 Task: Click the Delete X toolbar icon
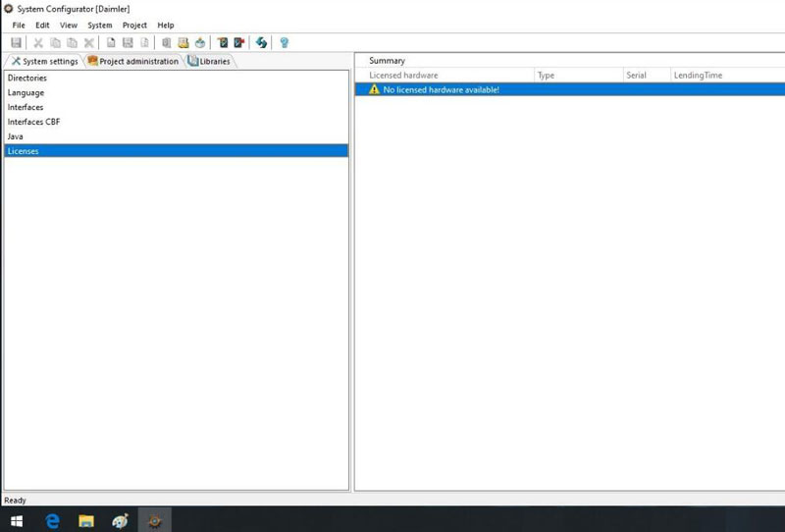point(89,42)
